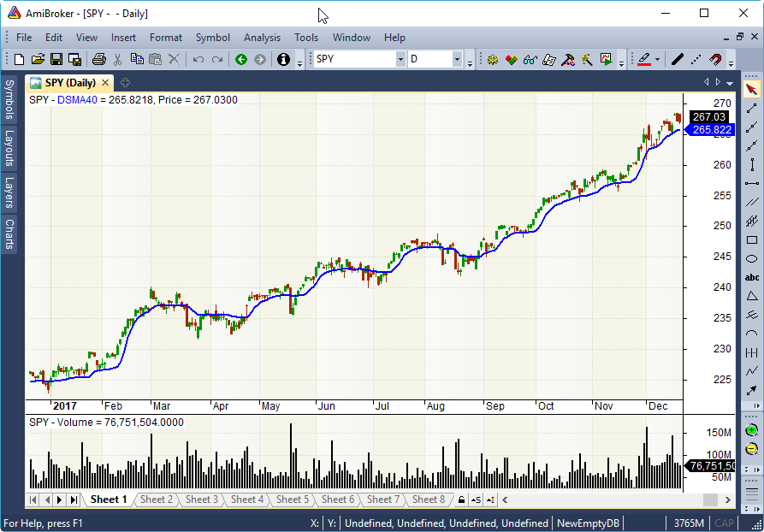The height and width of the screenshot is (532, 764).
Task: Open the Layers side panel
Action: coord(9,193)
